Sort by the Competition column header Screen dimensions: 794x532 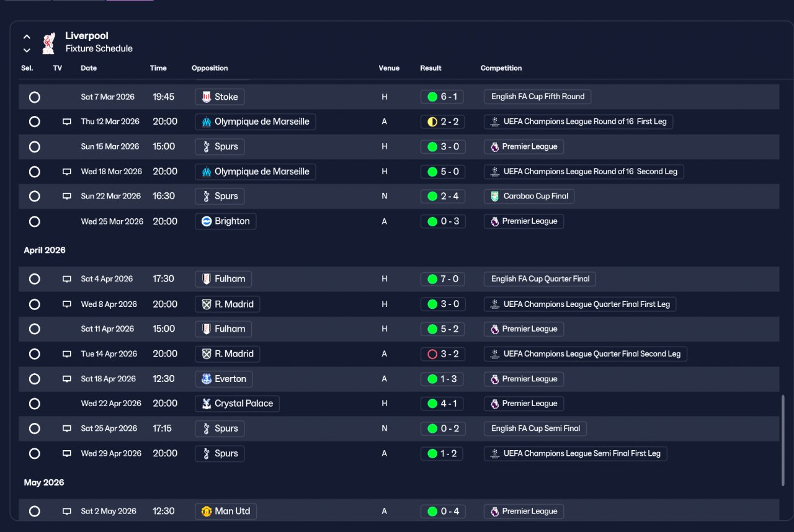tap(501, 68)
